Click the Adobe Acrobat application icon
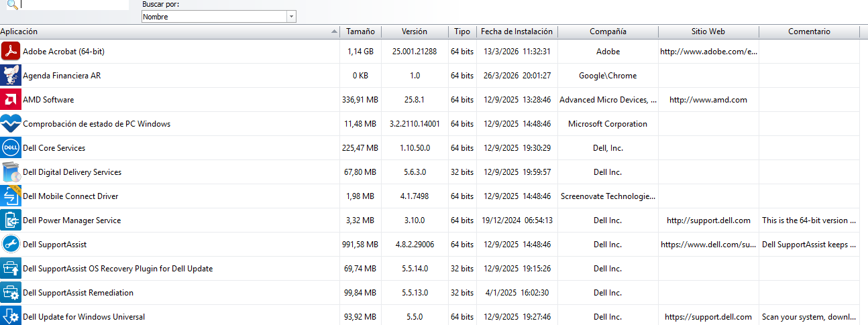 click(x=11, y=52)
